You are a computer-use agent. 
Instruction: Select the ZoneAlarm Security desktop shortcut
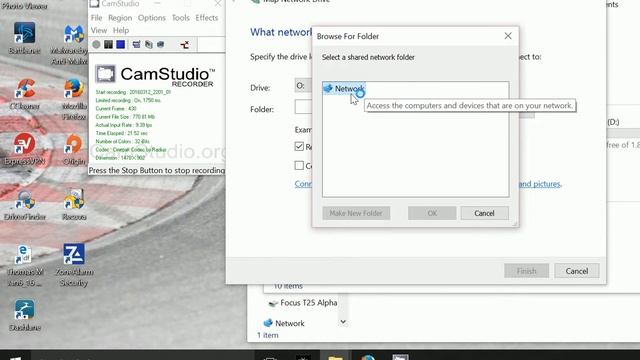[x=74, y=265]
